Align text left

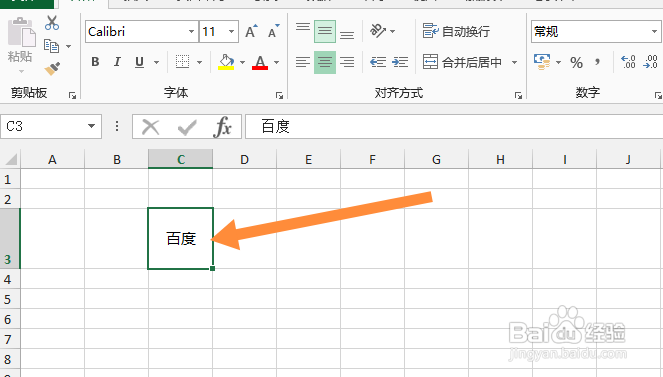[x=303, y=62]
